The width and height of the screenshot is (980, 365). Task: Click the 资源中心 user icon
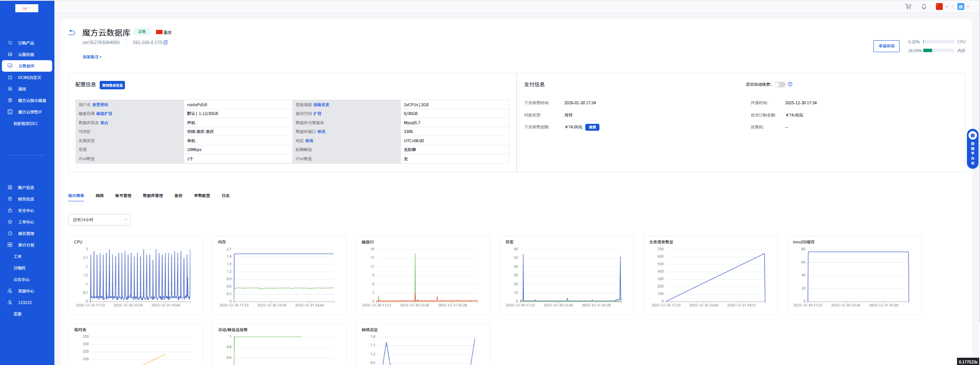coord(10,291)
